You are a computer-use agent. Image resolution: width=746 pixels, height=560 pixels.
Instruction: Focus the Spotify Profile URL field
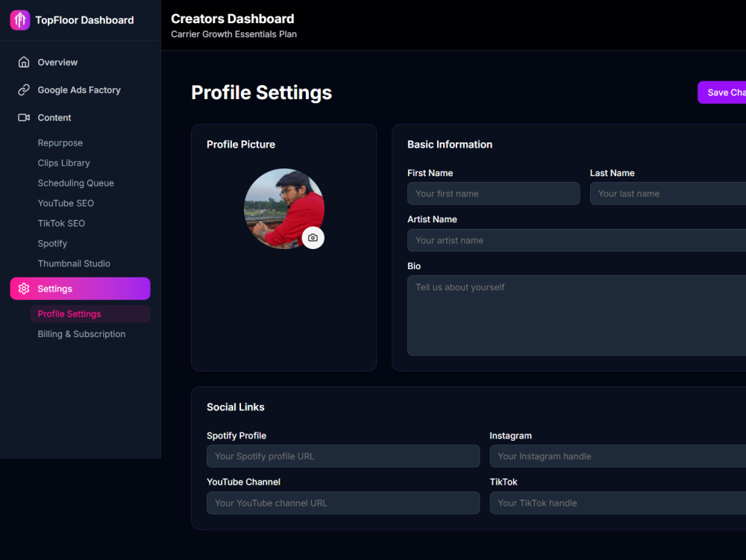343,456
